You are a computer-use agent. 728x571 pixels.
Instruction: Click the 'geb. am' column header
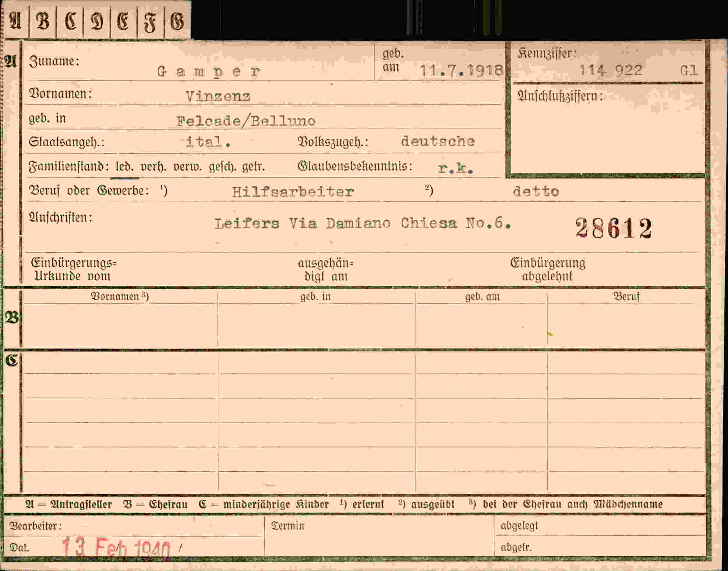(x=482, y=296)
